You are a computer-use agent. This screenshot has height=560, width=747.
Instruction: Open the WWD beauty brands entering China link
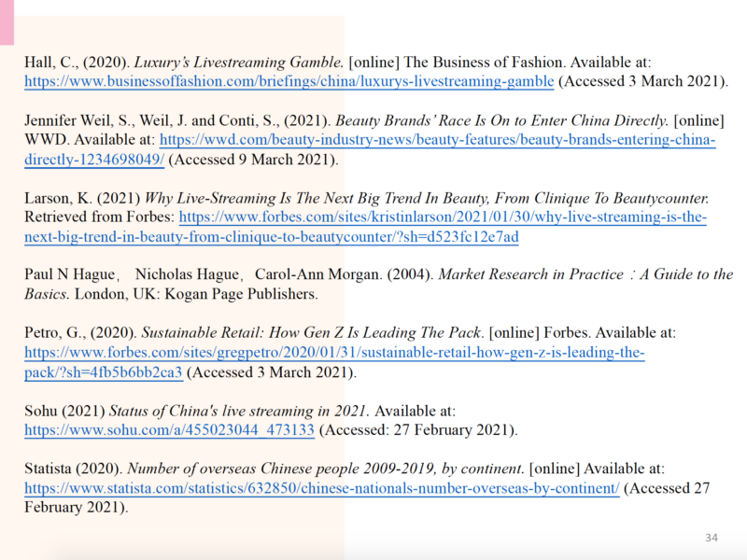coord(437,139)
